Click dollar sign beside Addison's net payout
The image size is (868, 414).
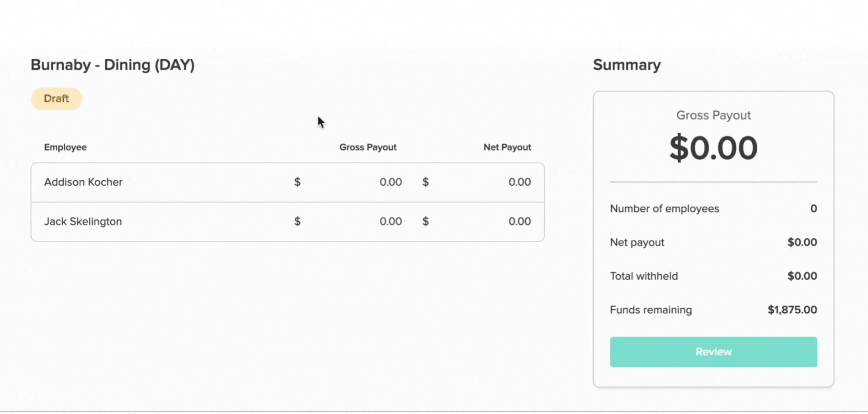click(425, 182)
